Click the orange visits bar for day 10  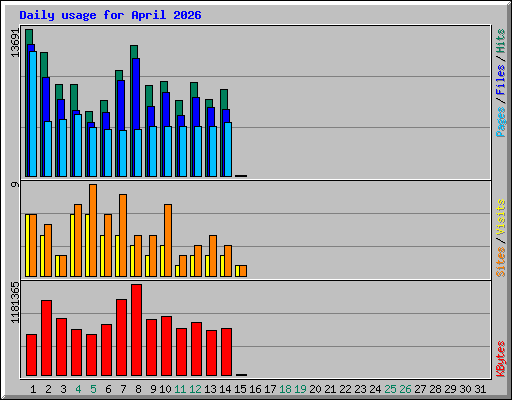pyautogui.click(x=168, y=240)
